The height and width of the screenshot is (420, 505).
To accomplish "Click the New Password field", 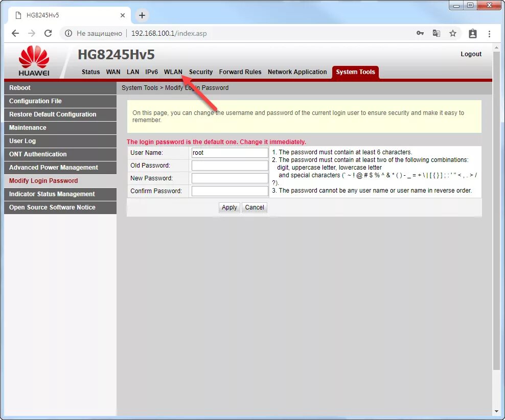I will click(x=229, y=178).
